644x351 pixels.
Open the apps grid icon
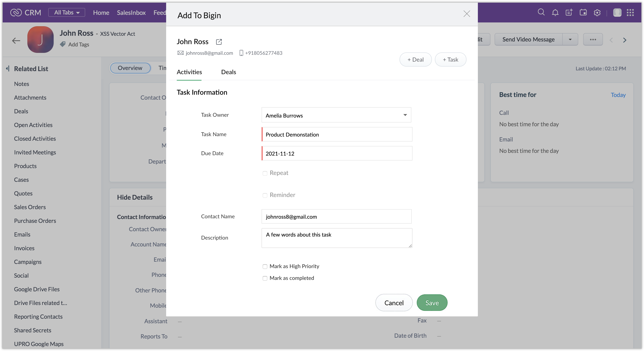pos(630,13)
